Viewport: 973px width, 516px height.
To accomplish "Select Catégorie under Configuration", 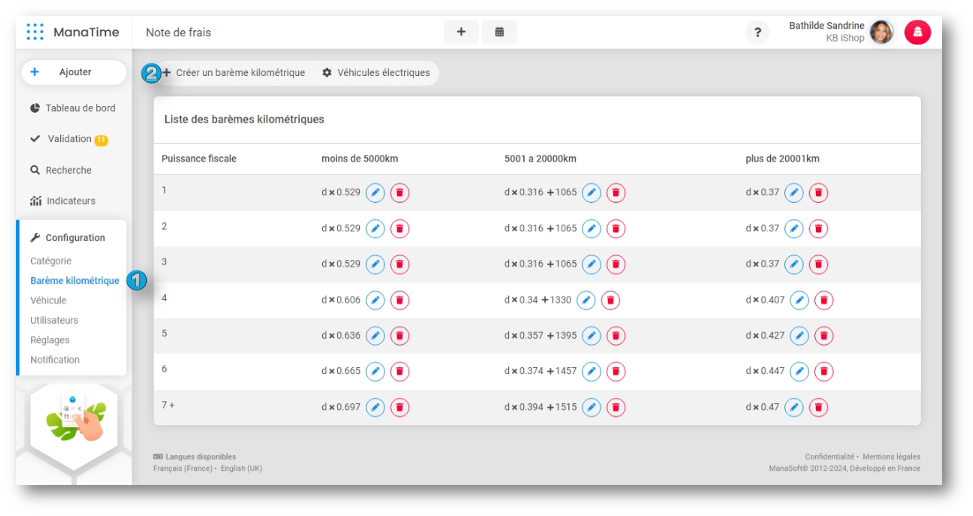I will pyautogui.click(x=51, y=261).
